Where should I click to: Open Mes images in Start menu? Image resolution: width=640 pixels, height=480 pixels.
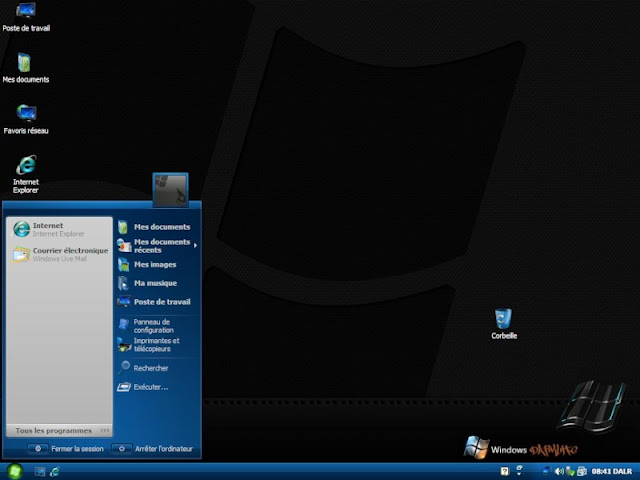[157, 264]
